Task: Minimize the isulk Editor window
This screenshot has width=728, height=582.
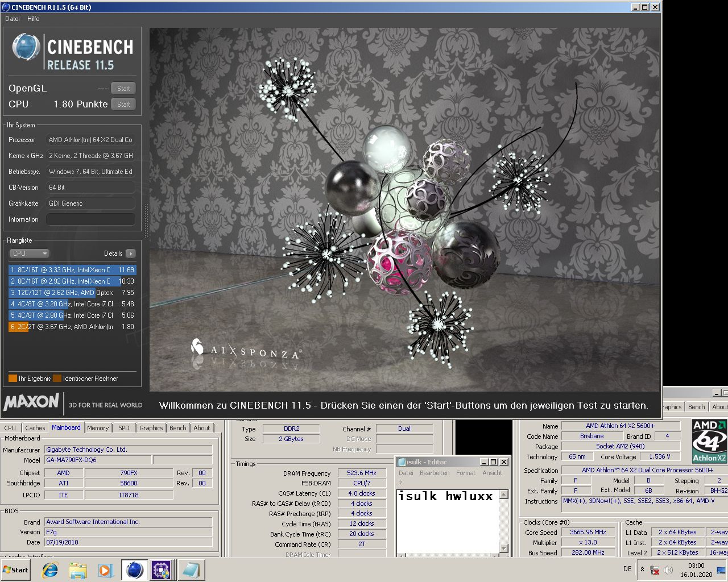Action: [484, 462]
